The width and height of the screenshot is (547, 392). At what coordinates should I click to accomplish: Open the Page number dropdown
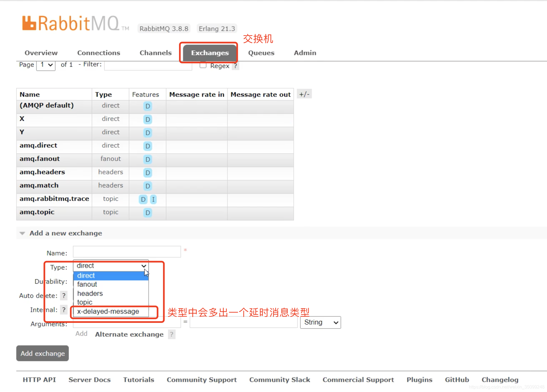coord(46,65)
